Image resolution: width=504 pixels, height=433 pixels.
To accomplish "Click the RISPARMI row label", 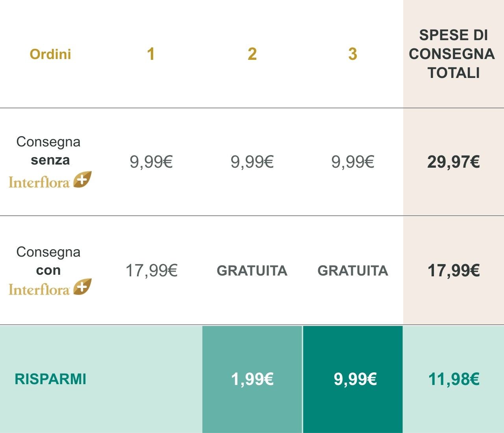I will (50, 379).
